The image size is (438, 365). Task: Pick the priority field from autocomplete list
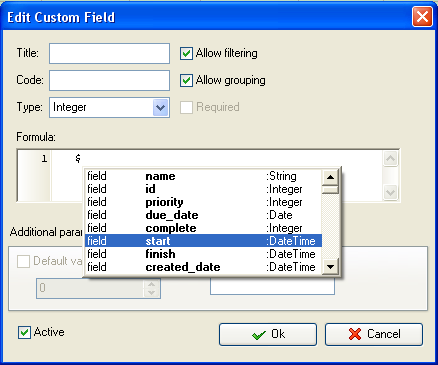pyautogui.click(x=203, y=202)
